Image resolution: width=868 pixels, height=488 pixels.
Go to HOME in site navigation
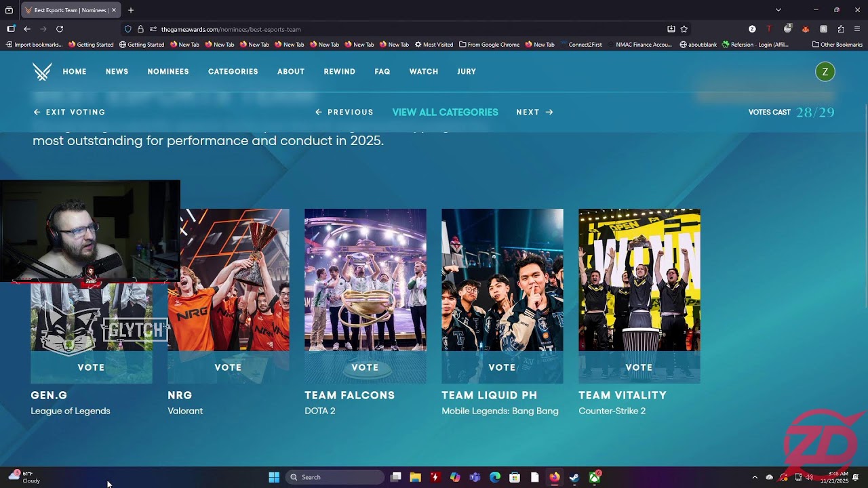[x=75, y=71]
